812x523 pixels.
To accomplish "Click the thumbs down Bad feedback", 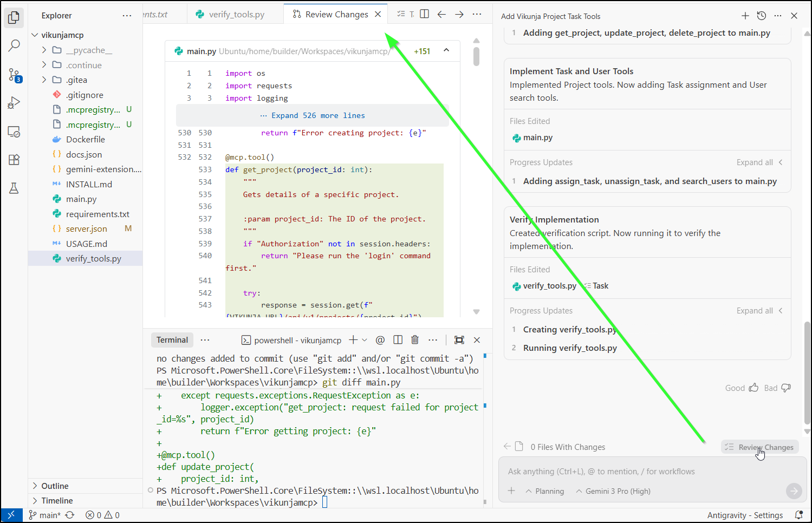I will click(786, 388).
